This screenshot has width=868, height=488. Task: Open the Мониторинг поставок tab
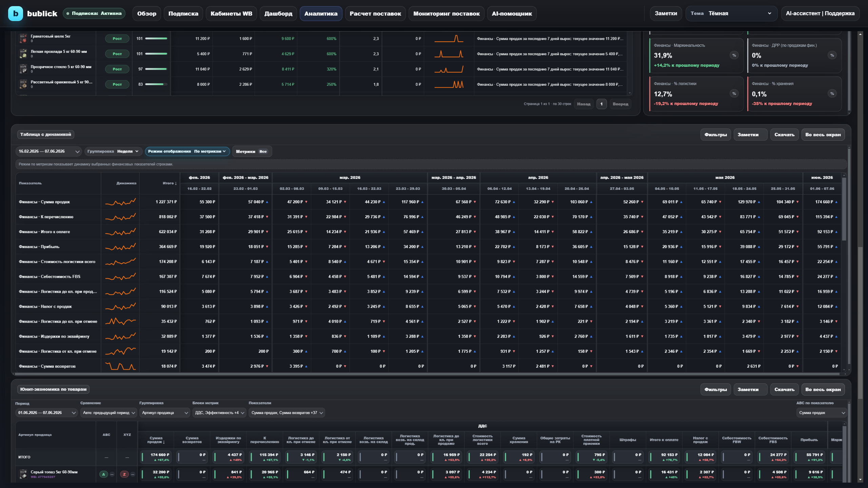click(x=446, y=14)
